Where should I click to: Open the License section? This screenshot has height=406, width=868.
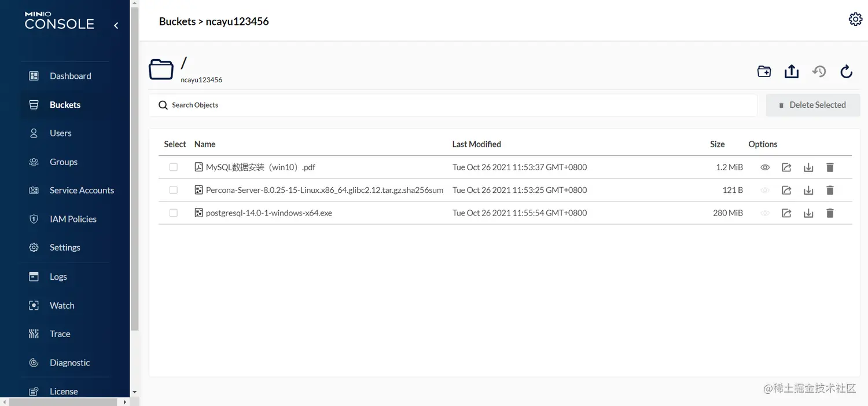pyautogui.click(x=65, y=392)
